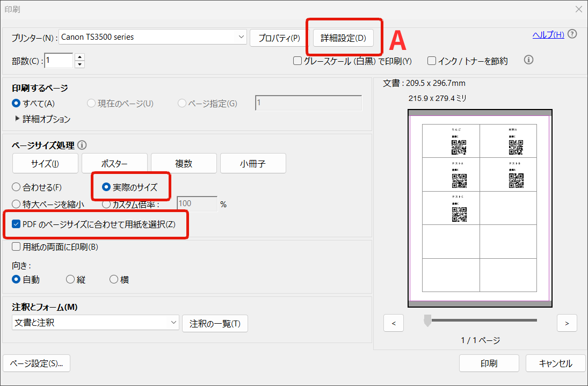Switch to サイズ page sizing tab

(x=45, y=163)
